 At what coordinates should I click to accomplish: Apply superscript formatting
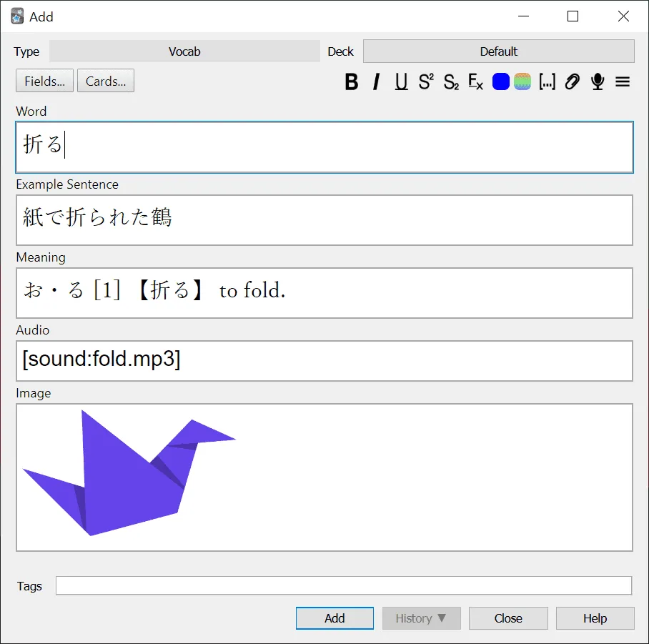coord(426,81)
